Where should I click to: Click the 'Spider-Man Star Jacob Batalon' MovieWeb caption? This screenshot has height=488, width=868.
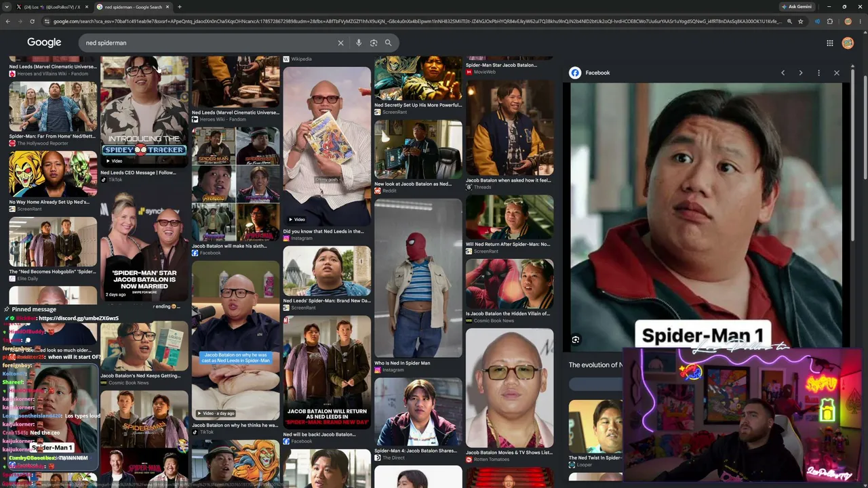click(501, 65)
